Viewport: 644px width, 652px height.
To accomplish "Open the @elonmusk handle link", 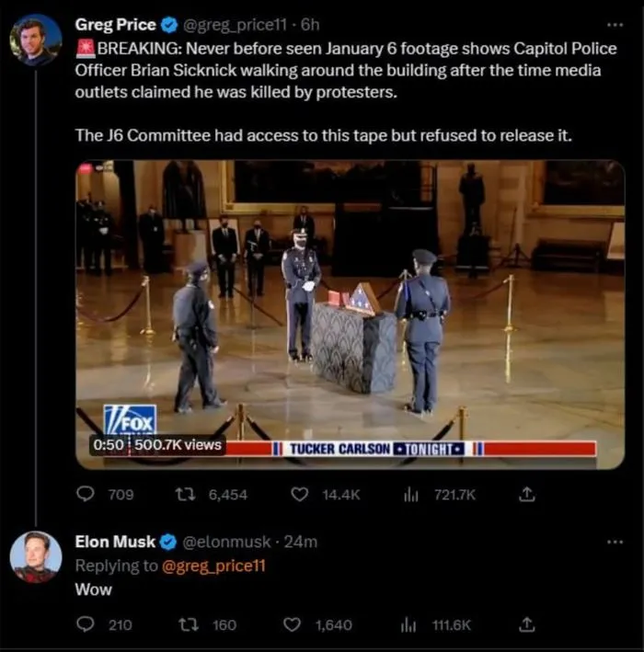I will (x=226, y=542).
